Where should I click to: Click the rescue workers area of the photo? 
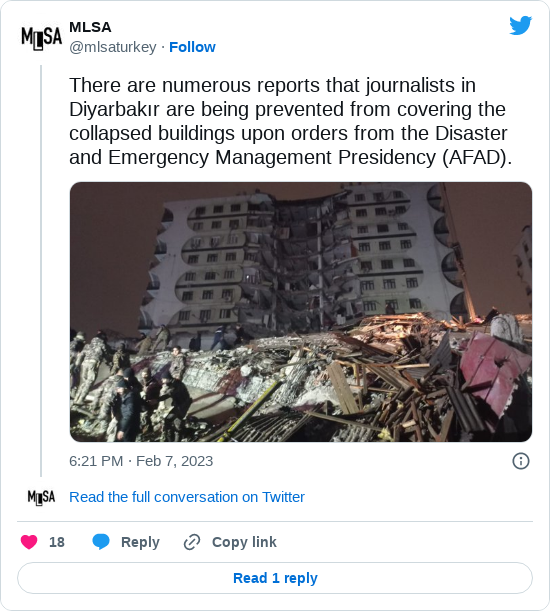coord(129,384)
